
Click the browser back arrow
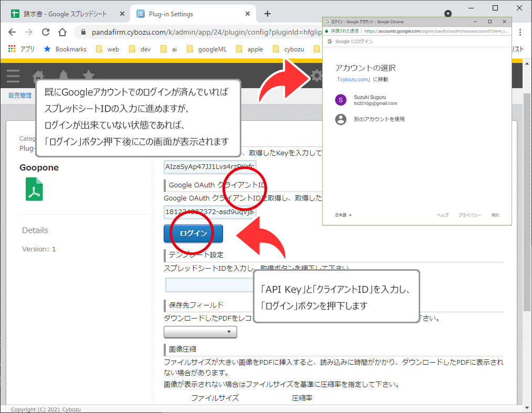[x=13, y=32]
